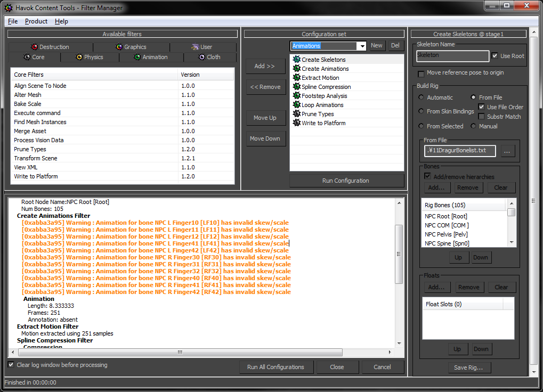Click the Destruction tab icon
This screenshot has height=392, width=543.
[x=34, y=47]
